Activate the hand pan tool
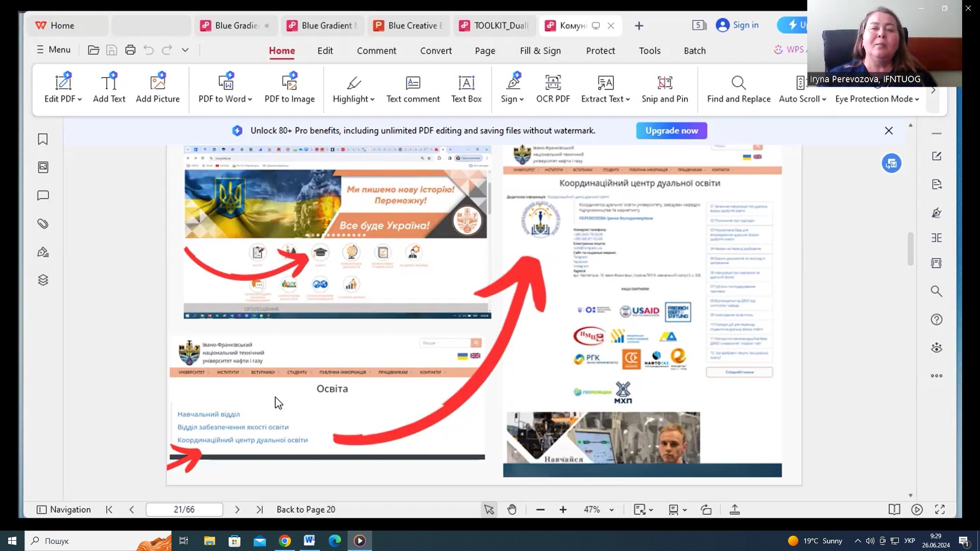Image resolution: width=980 pixels, height=551 pixels. (512, 509)
